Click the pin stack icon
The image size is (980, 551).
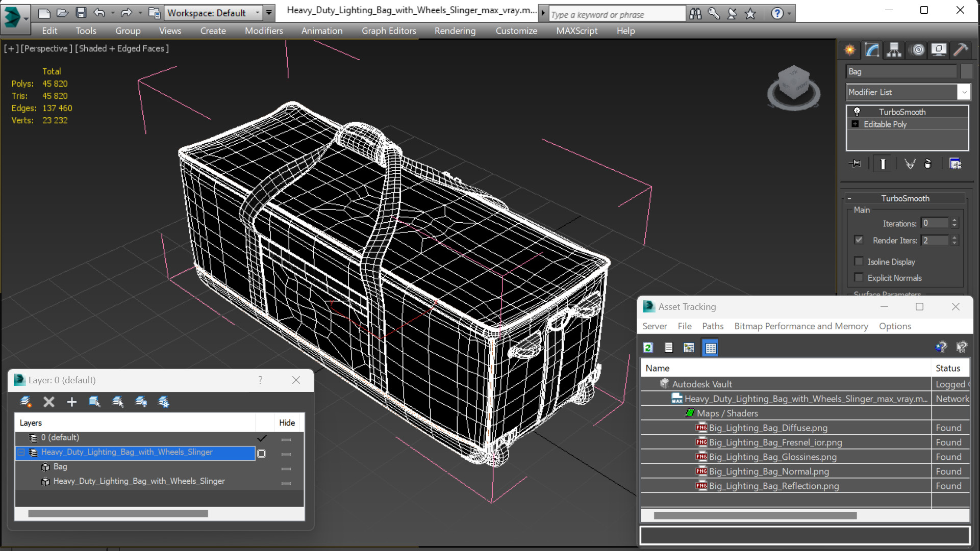[856, 164]
